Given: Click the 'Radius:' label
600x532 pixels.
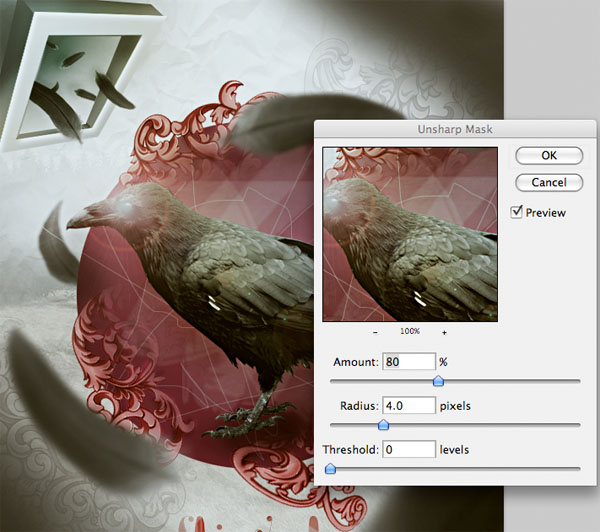Looking at the screenshot, I should point(359,406).
